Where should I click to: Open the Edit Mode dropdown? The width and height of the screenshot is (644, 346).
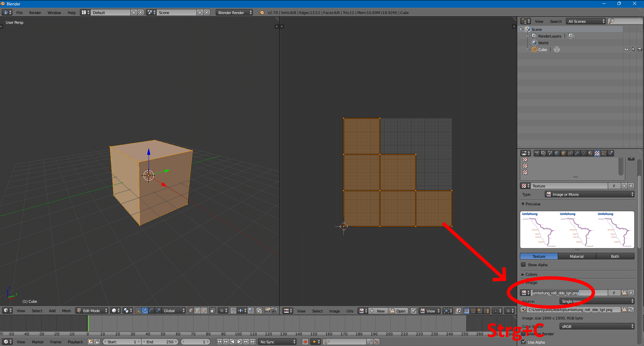pyautogui.click(x=92, y=310)
